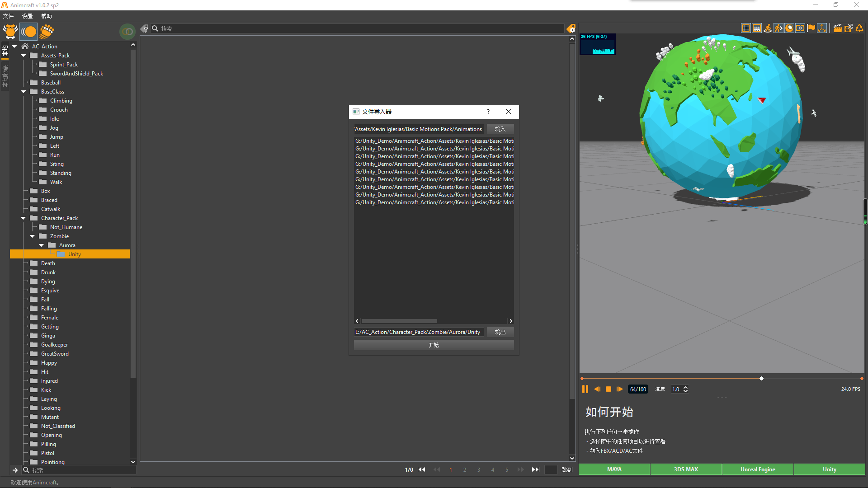
Task: Click the horizontal scrollbar of the file list
Action: tap(400, 321)
